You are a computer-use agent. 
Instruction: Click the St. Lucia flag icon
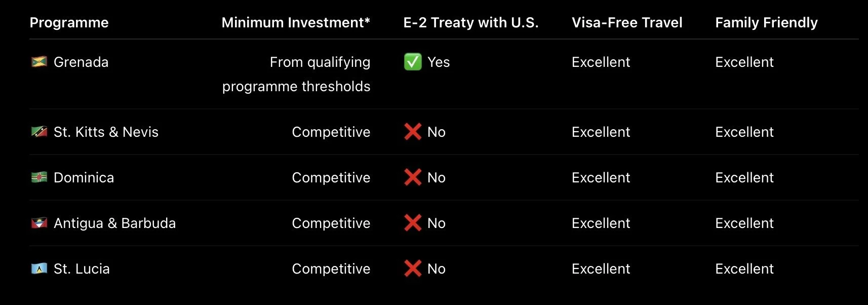click(x=39, y=269)
